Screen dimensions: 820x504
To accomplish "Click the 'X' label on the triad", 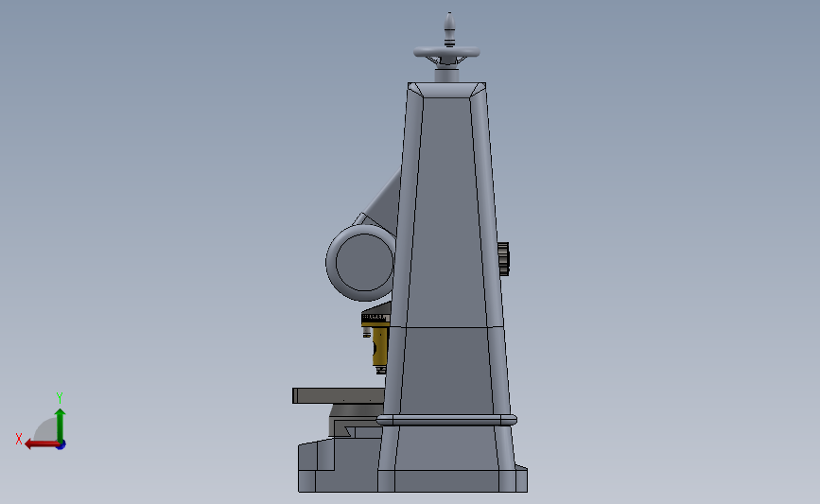I will click(x=19, y=439).
